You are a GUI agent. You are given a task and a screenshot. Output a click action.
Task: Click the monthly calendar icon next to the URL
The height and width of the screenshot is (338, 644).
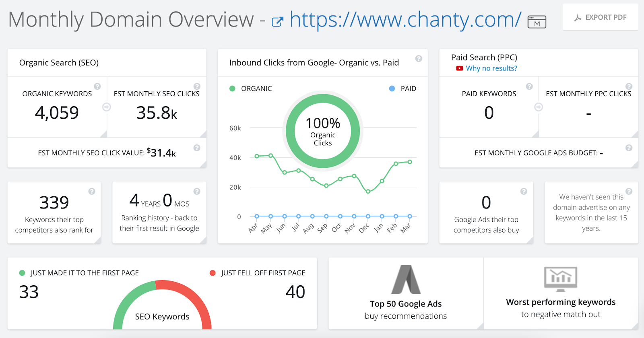[x=537, y=22]
